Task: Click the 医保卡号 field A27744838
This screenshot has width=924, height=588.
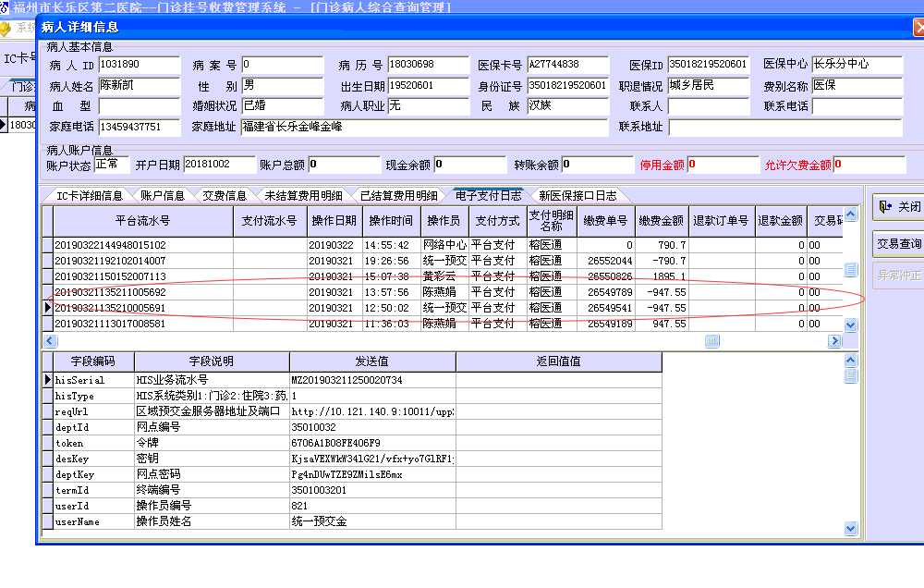Action: (567, 65)
